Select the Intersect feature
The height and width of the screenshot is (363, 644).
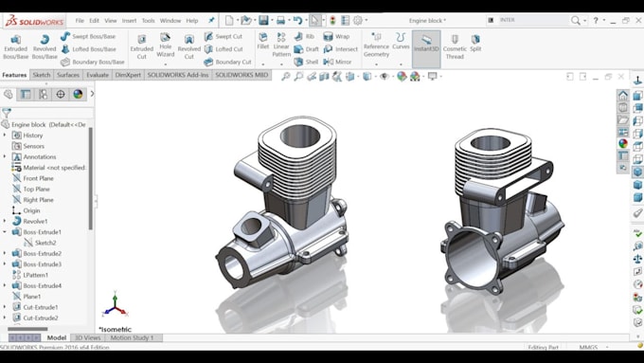[x=341, y=49]
